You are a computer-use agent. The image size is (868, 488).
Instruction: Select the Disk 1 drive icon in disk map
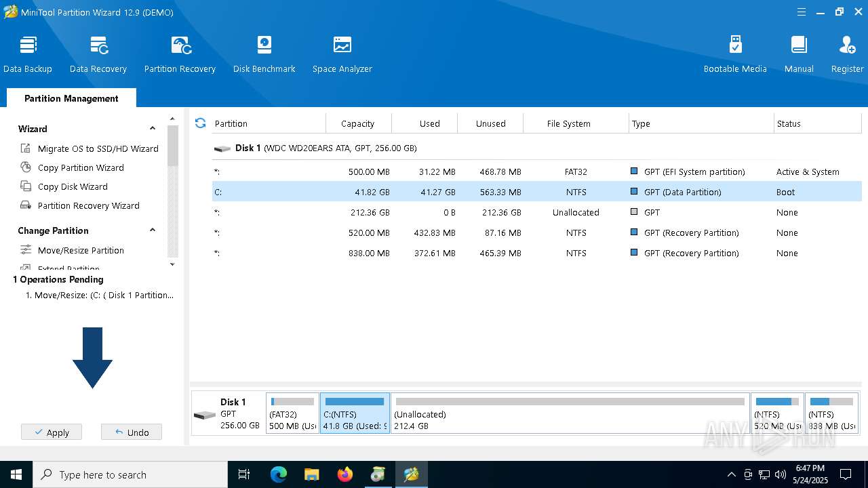[x=205, y=415]
